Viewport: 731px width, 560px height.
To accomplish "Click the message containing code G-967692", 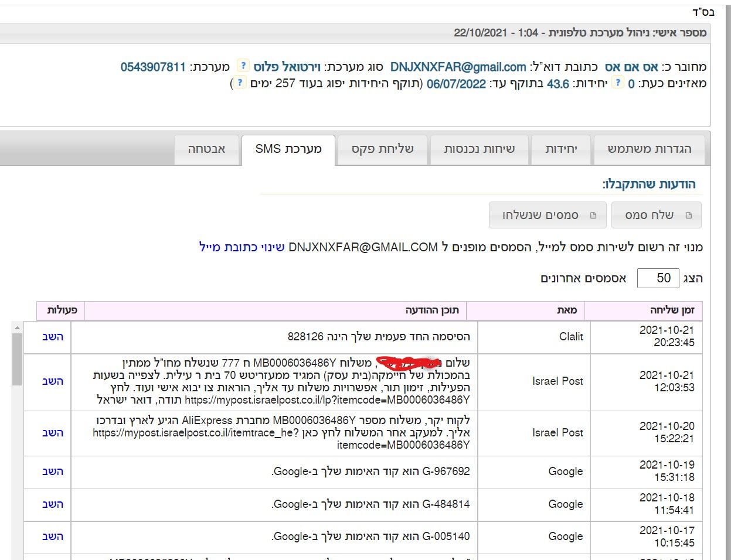I will [370, 472].
